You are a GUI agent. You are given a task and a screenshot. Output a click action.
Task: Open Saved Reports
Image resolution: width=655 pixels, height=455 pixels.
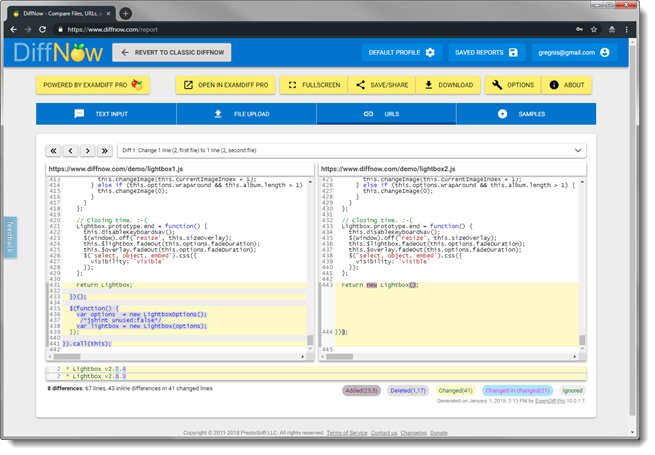tap(486, 53)
